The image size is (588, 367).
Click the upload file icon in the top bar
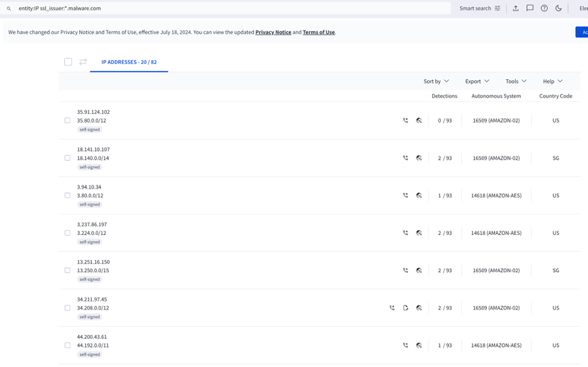[x=516, y=8]
